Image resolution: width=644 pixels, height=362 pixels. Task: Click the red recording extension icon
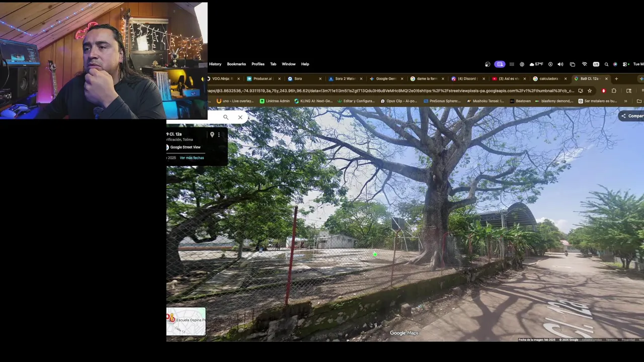[603, 91]
